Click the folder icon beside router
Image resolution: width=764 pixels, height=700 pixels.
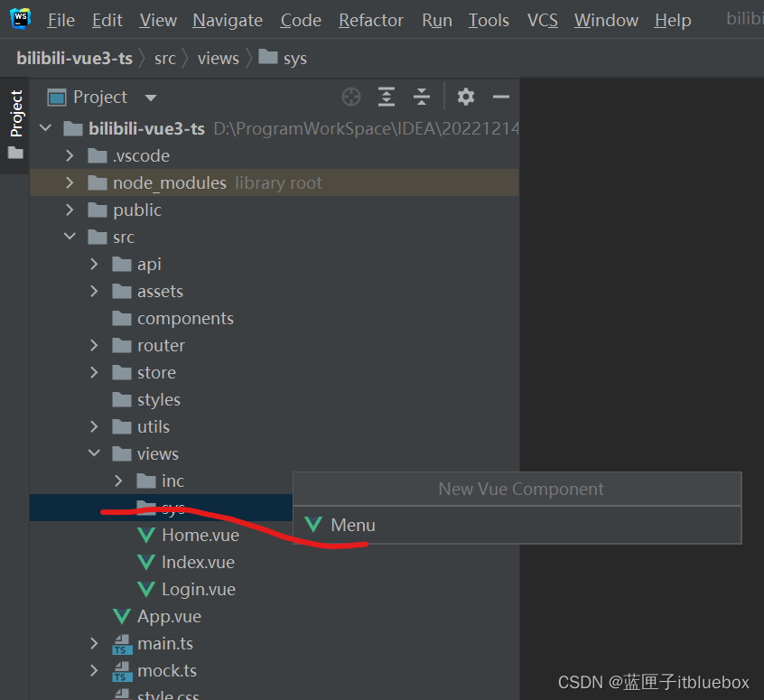[122, 346]
